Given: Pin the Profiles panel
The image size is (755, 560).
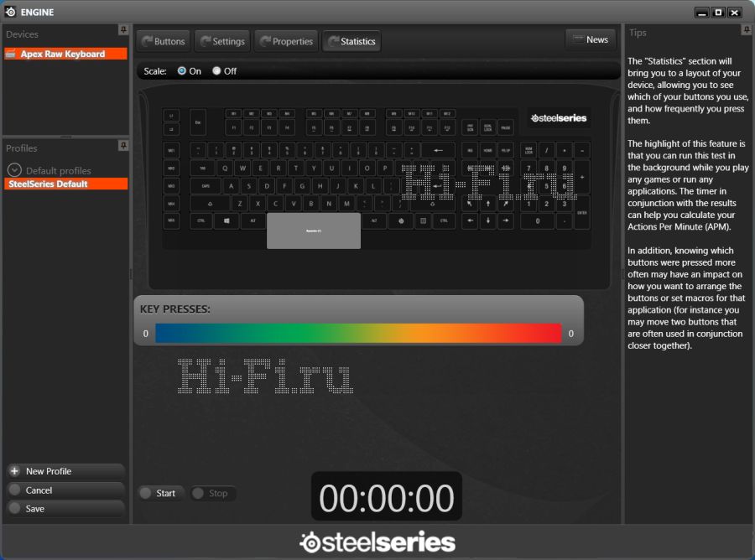Looking at the screenshot, I should (123, 146).
